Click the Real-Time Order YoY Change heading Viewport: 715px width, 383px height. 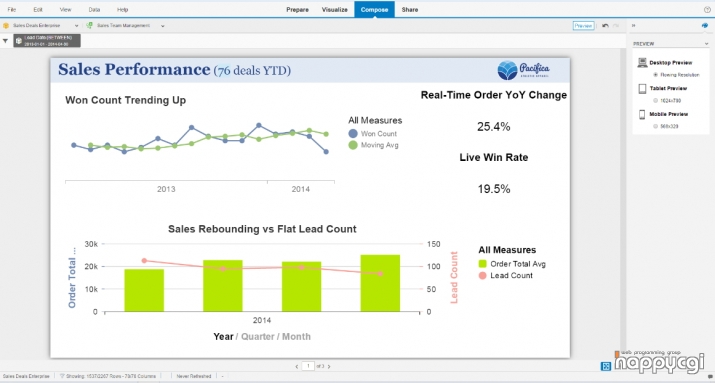click(494, 95)
